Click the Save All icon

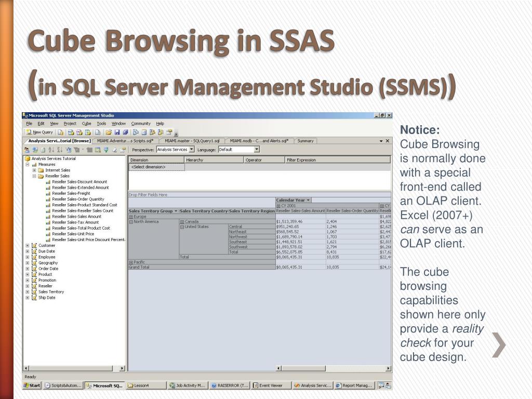[x=125, y=132]
